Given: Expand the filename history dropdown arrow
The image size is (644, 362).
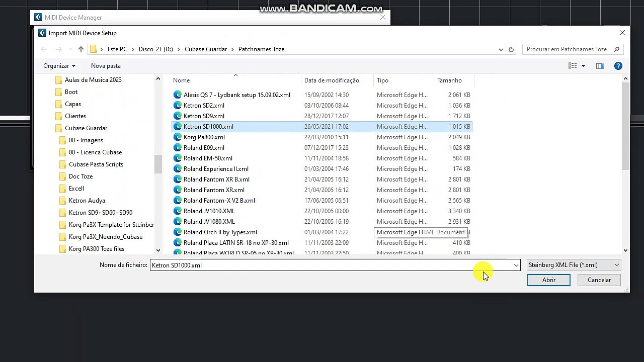Looking at the screenshot, I should pos(516,265).
